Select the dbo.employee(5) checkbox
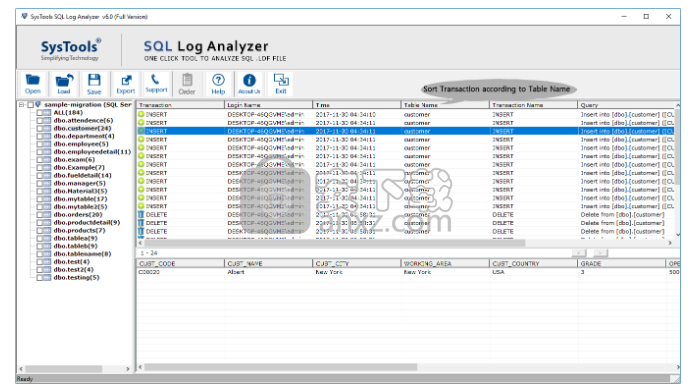The image size is (697, 391). click(40, 144)
